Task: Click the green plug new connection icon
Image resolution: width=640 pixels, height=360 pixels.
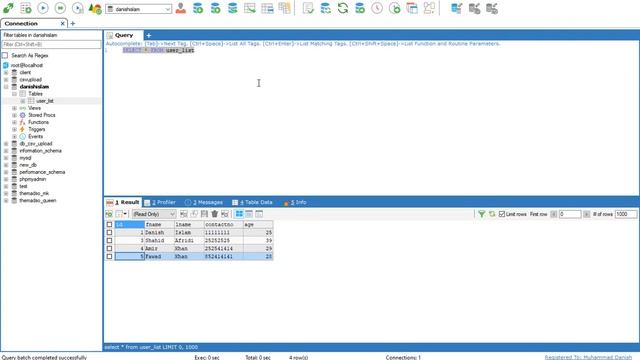Action: click(8, 8)
